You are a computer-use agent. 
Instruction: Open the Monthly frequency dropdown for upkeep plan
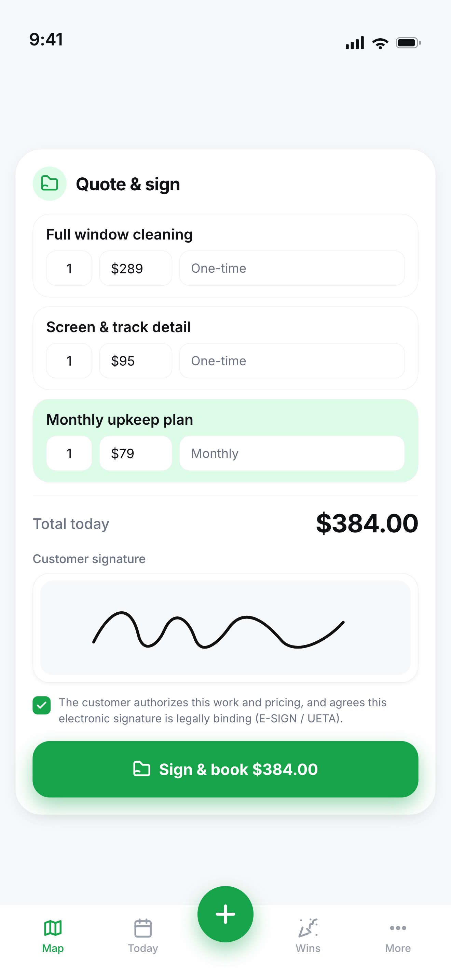tap(292, 453)
